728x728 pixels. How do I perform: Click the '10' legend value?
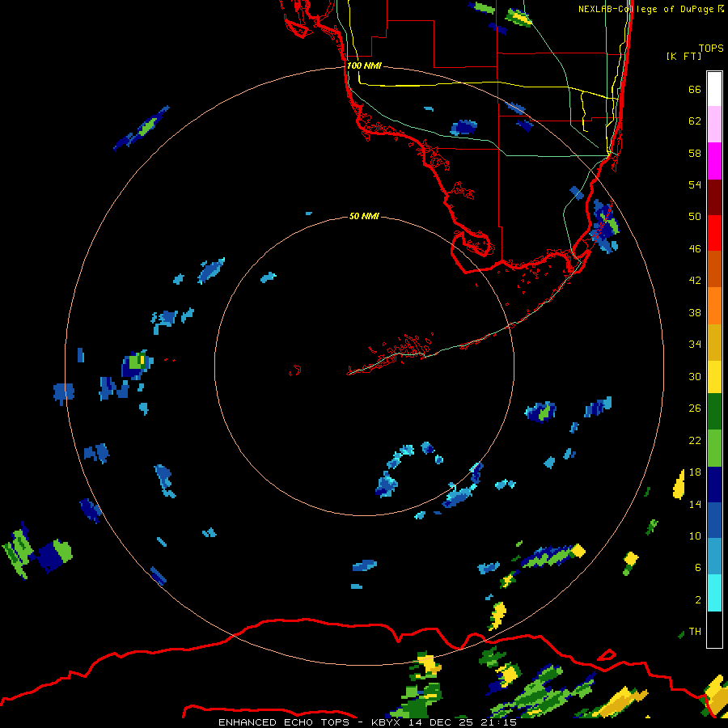[695, 535]
